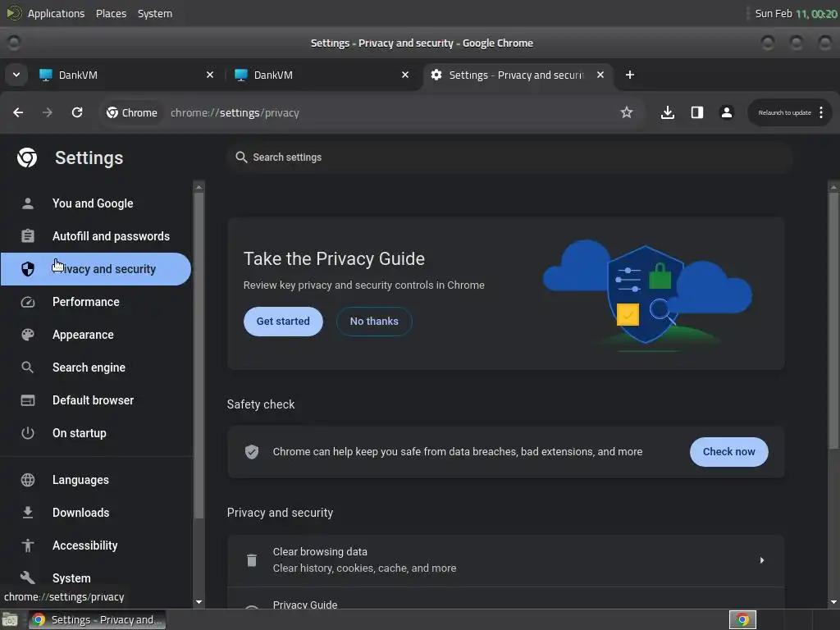Close the first DankVM tab
Image resolution: width=840 pixels, height=630 pixels.
[x=210, y=75]
